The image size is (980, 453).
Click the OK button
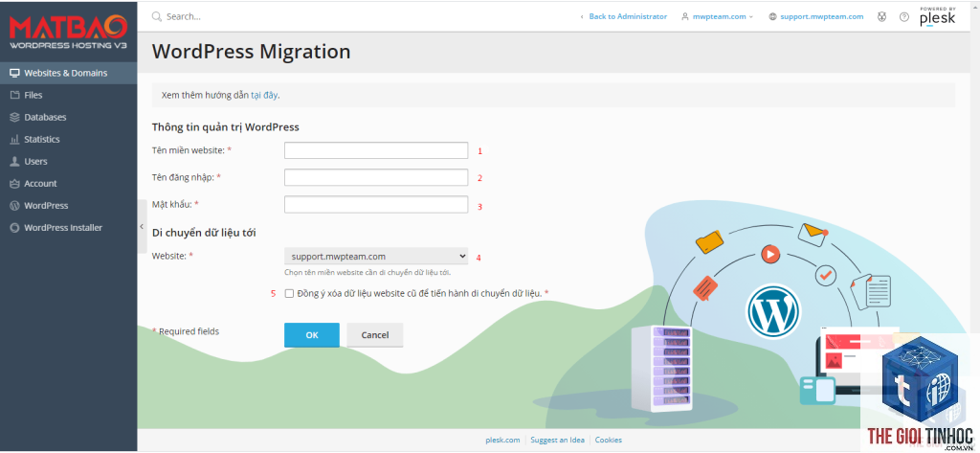[312, 335]
